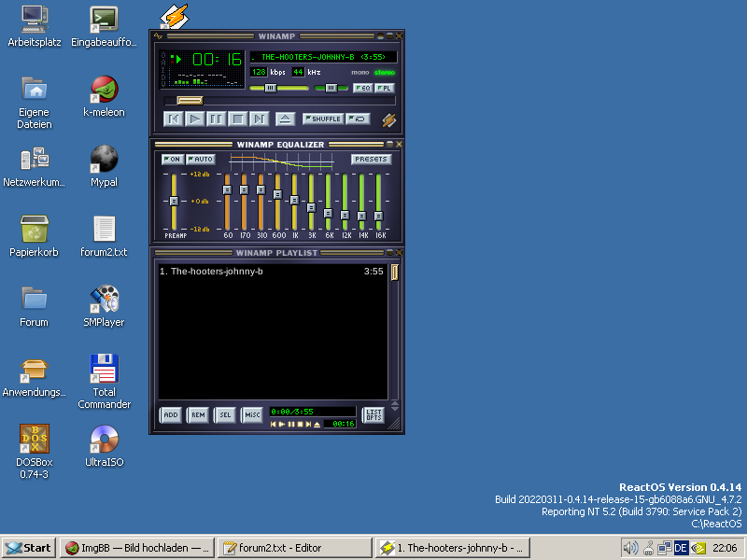Open the equalizer PRESETS menu
The width and height of the screenshot is (747, 560).
click(x=371, y=159)
